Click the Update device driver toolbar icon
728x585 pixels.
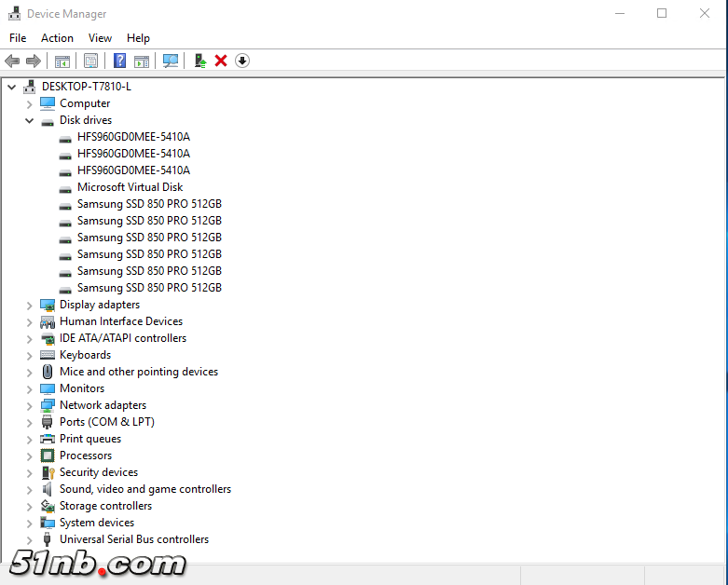199,61
